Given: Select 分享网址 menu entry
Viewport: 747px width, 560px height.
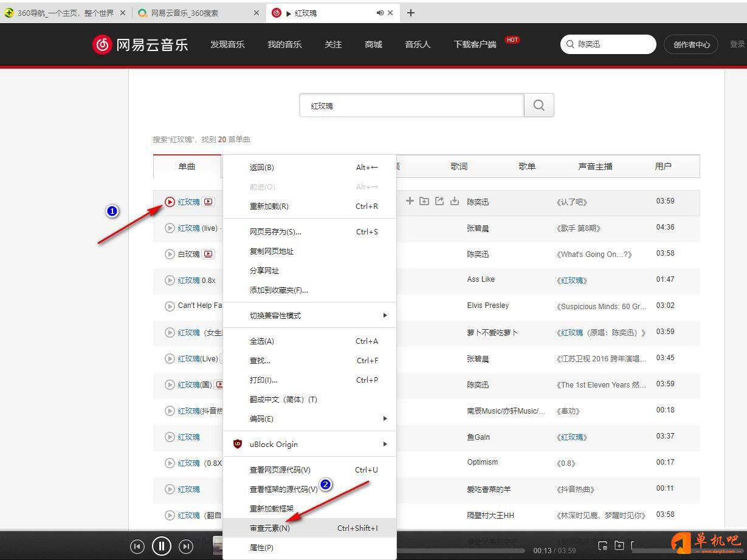Looking at the screenshot, I should click(x=310, y=270).
